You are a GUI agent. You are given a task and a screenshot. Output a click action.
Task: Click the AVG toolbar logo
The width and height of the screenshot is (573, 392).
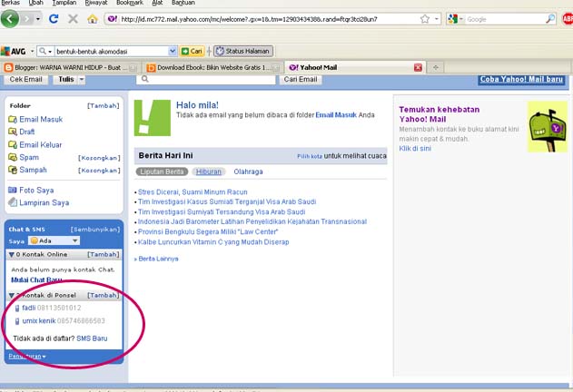pos(13,51)
